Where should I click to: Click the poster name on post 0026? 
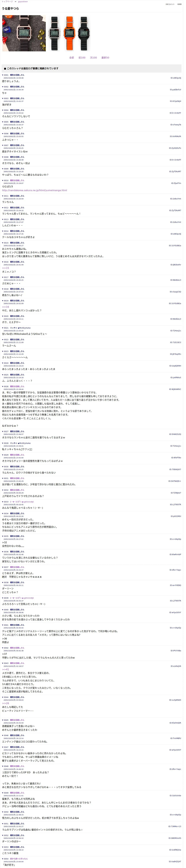point(17,387)
